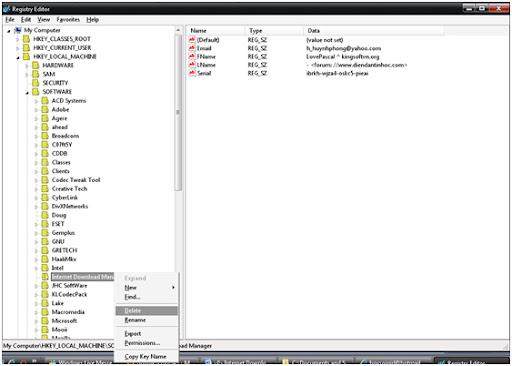Click the SOFTWARE key folder icon
The height and width of the screenshot is (366, 512).
click(36, 92)
